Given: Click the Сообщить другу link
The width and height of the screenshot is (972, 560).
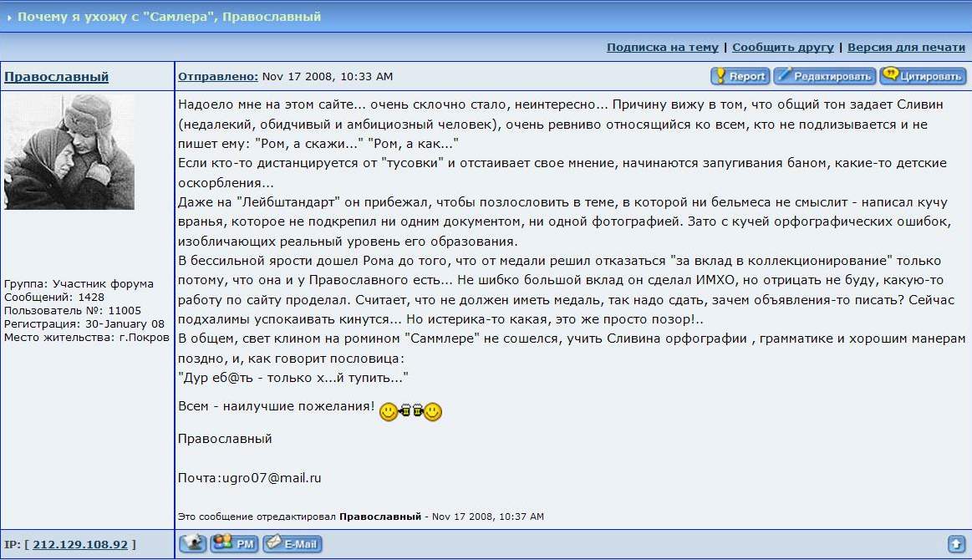Looking at the screenshot, I should pos(782,48).
